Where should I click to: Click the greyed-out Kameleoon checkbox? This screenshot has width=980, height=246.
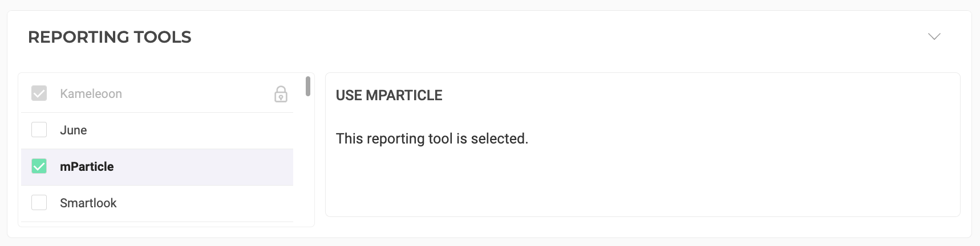(39, 93)
